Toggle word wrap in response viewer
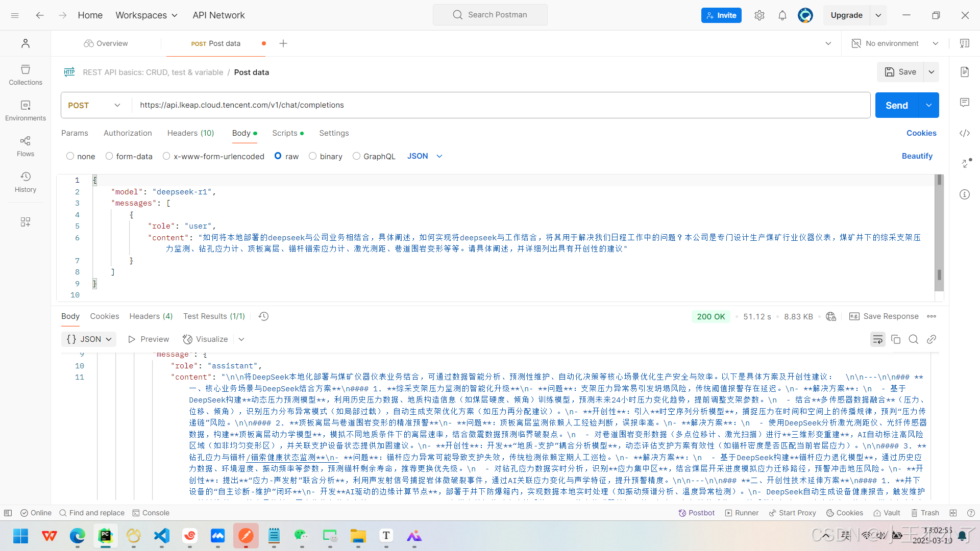This screenshot has height=551, width=980. pos(877,339)
